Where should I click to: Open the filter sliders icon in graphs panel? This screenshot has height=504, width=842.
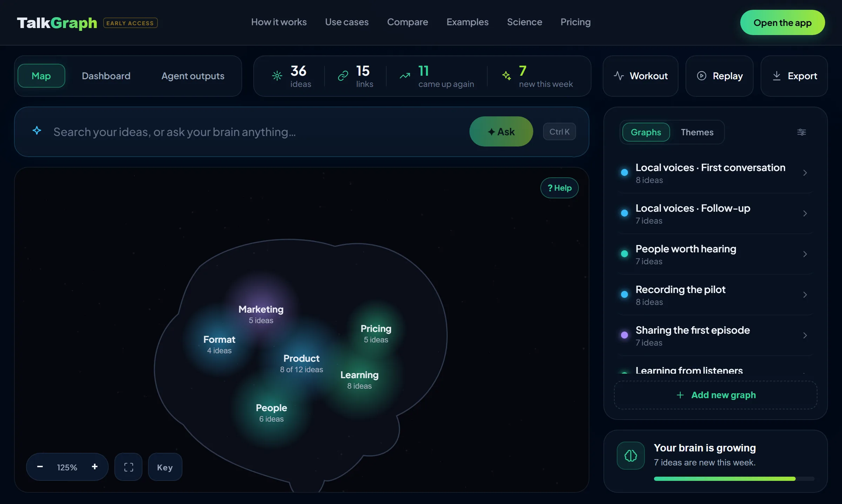801,132
